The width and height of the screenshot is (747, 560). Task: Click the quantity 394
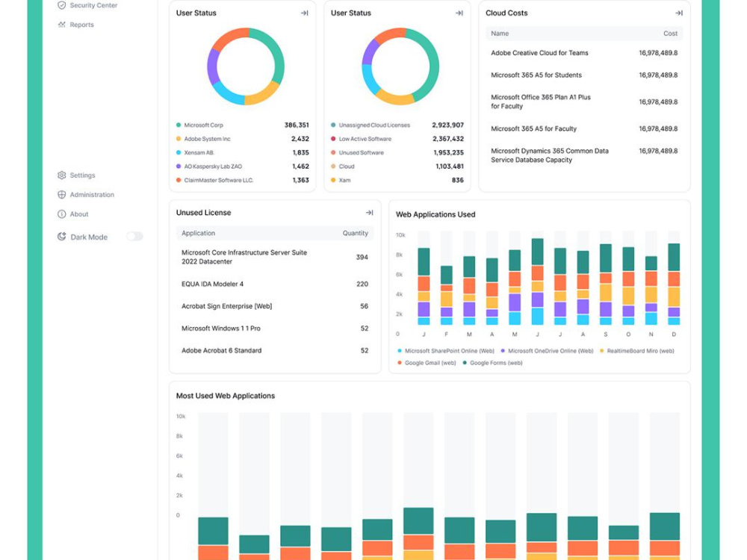(362, 257)
